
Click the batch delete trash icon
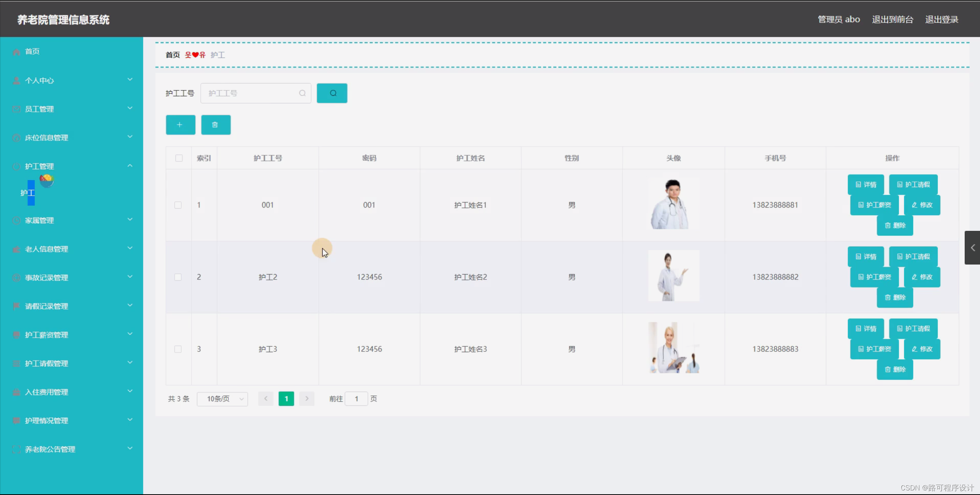pyautogui.click(x=215, y=125)
